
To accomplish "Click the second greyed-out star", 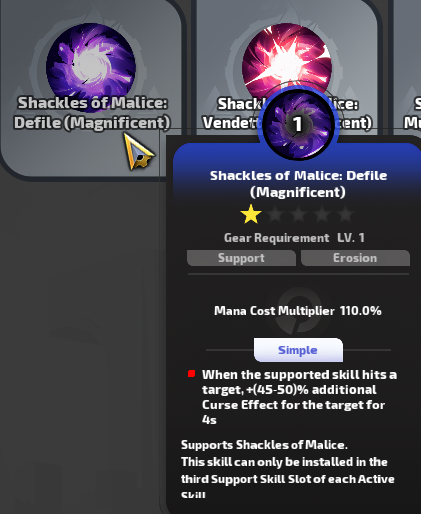I will [x=275, y=214].
